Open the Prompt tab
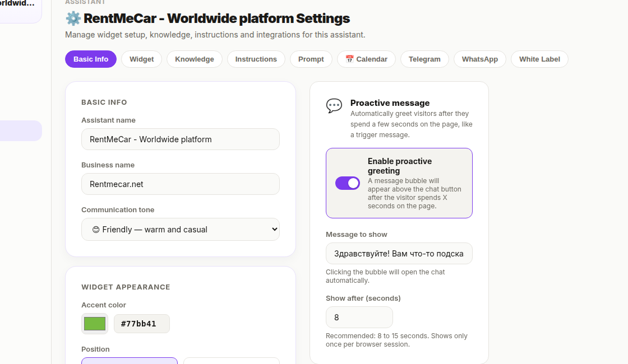 click(x=311, y=59)
